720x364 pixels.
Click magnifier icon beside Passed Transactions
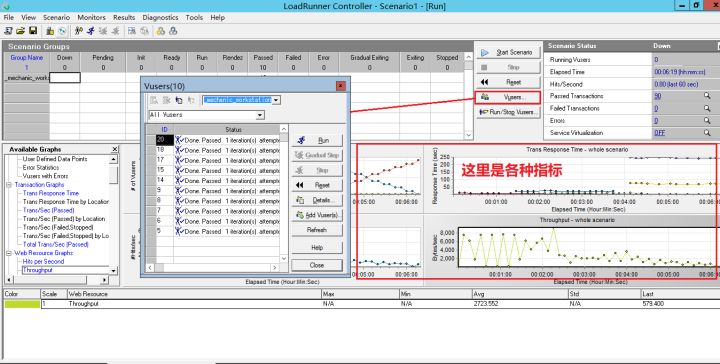point(707,96)
